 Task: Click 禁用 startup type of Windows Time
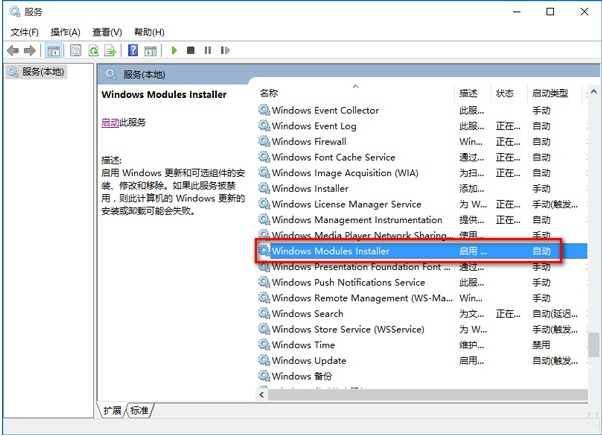(541, 345)
